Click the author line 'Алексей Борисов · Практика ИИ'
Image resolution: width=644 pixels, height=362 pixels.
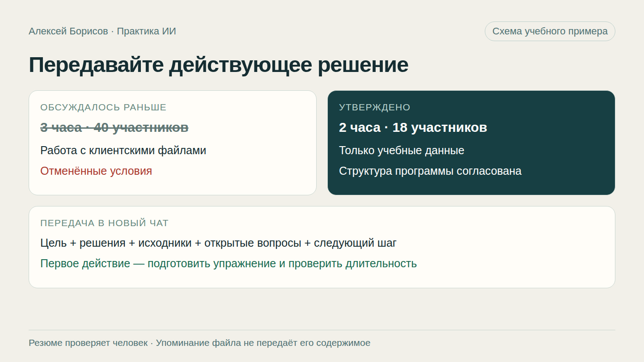(x=102, y=31)
